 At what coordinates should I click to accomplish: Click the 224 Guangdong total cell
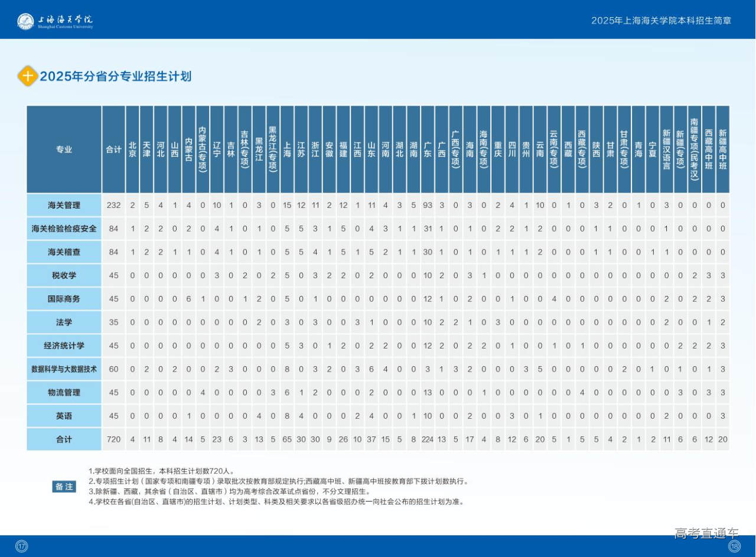coord(428,439)
